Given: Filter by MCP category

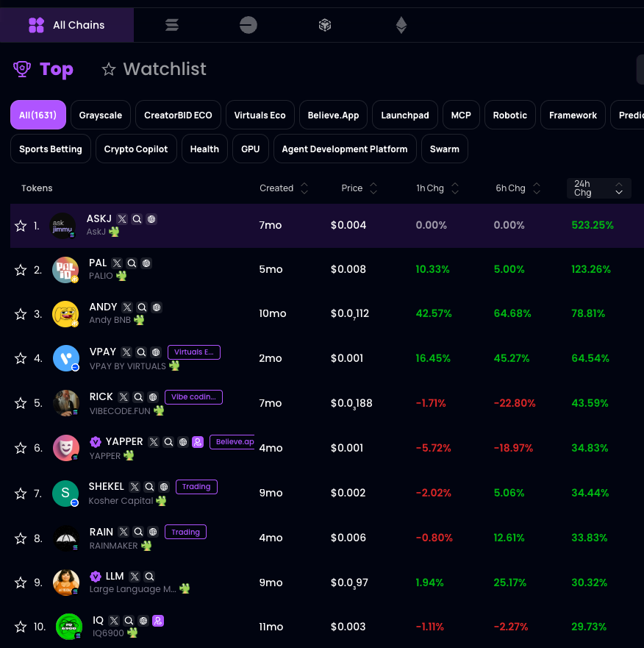Looking at the screenshot, I should pyautogui.click(x=461, y=115).
